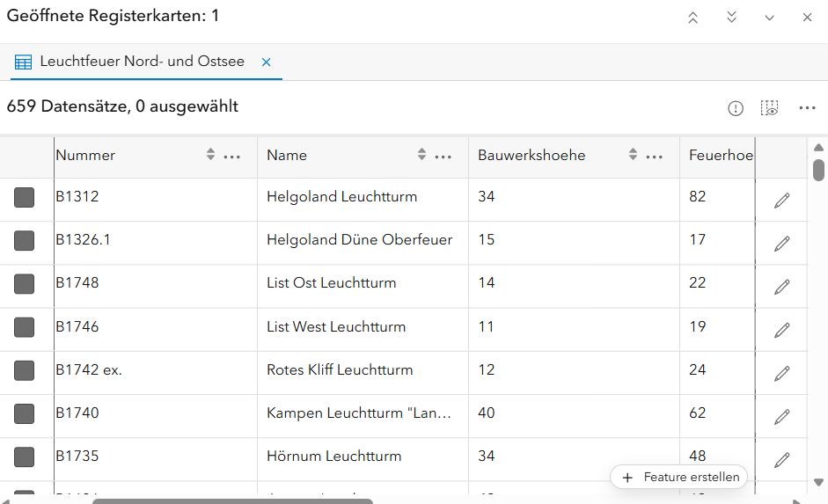This screenshot has height=504, width=828.
Task: Select row B1326.1 checkbox
Action: (x=25, y=241)
